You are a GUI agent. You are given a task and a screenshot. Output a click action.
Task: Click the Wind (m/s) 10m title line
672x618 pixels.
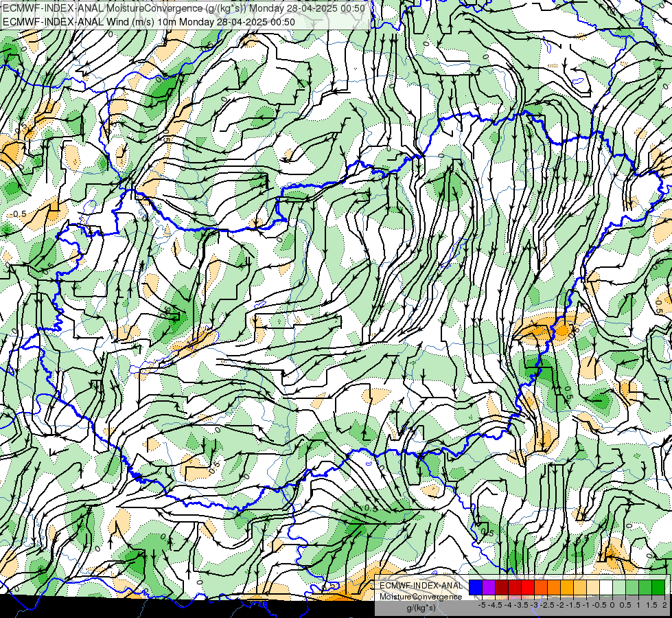pyautogui.click(x=149, y=21)
